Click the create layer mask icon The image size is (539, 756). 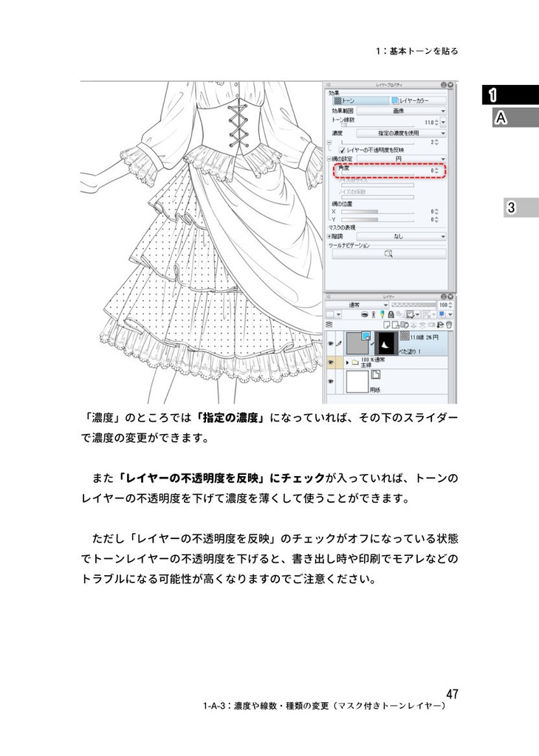coord(431,325)
